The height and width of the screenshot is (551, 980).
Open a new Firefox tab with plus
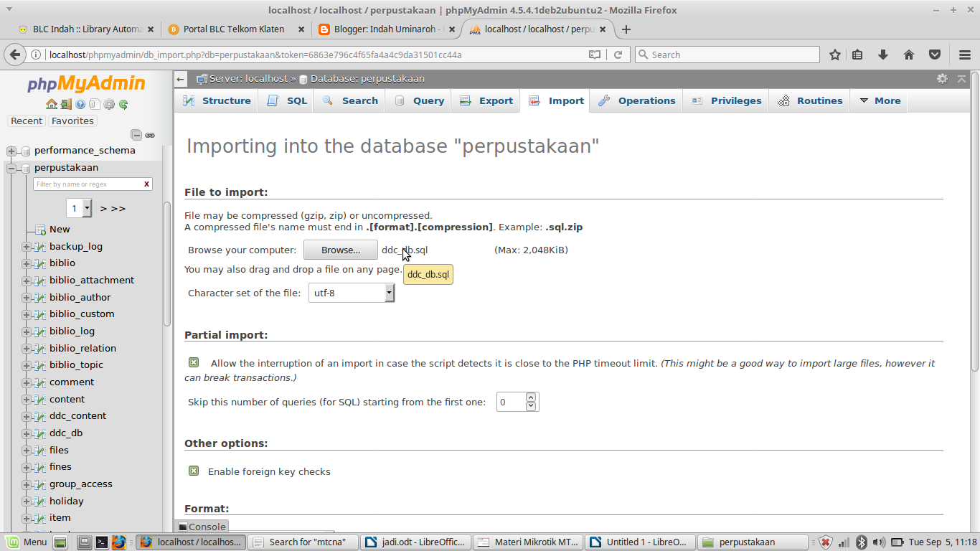click(x=626, y=29)
